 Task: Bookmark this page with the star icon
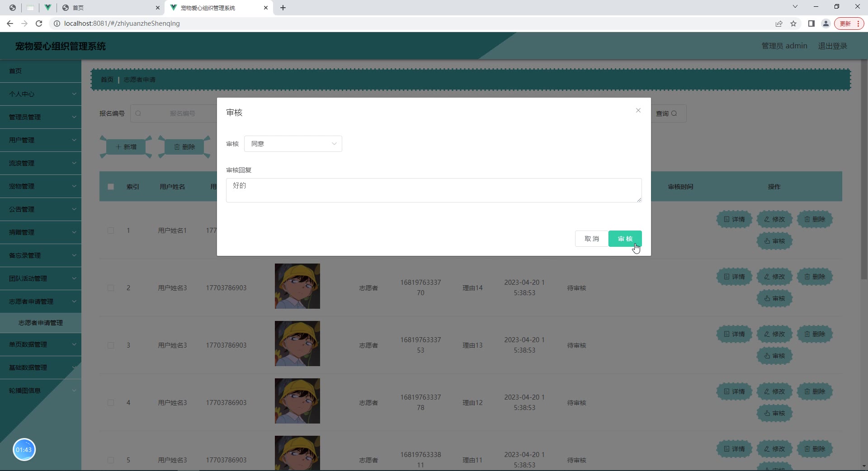(793, 24)
